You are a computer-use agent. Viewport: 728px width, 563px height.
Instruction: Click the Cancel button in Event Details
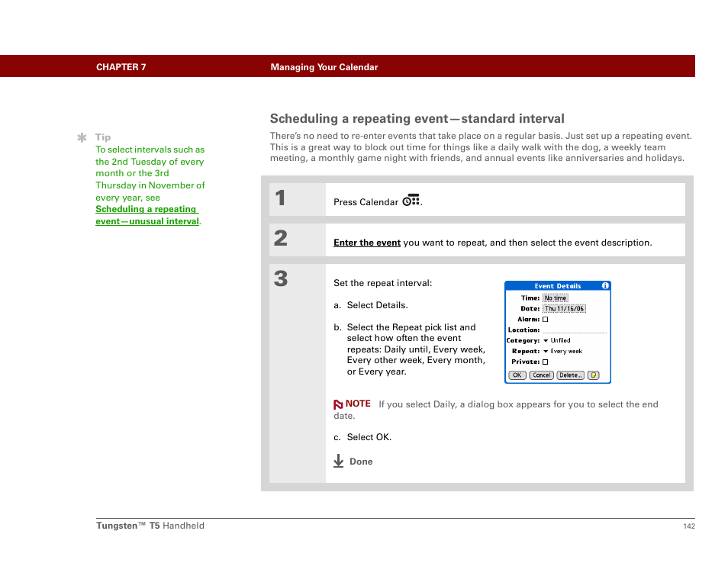pyautogui.click(x=541, y=375)
